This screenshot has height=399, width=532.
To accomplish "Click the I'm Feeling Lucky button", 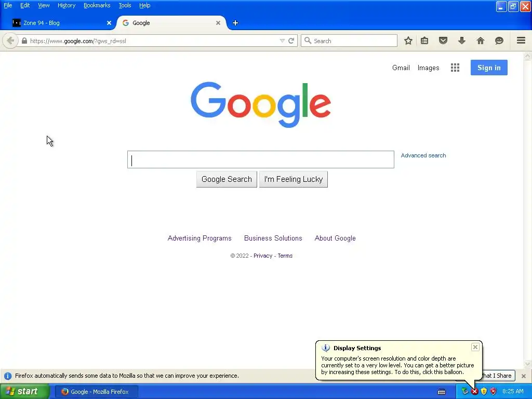I will [294, 179].
